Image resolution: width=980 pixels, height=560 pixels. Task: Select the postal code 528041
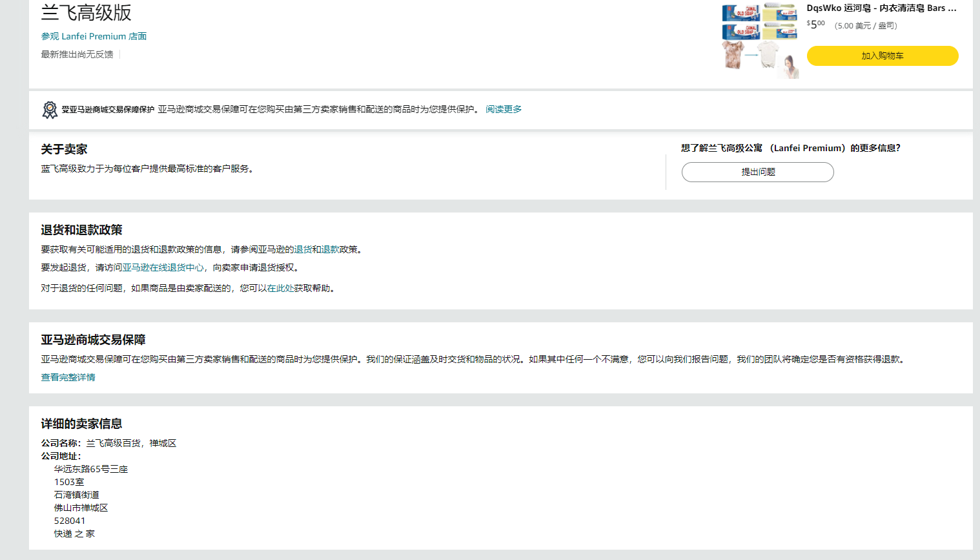coord(70,521)
